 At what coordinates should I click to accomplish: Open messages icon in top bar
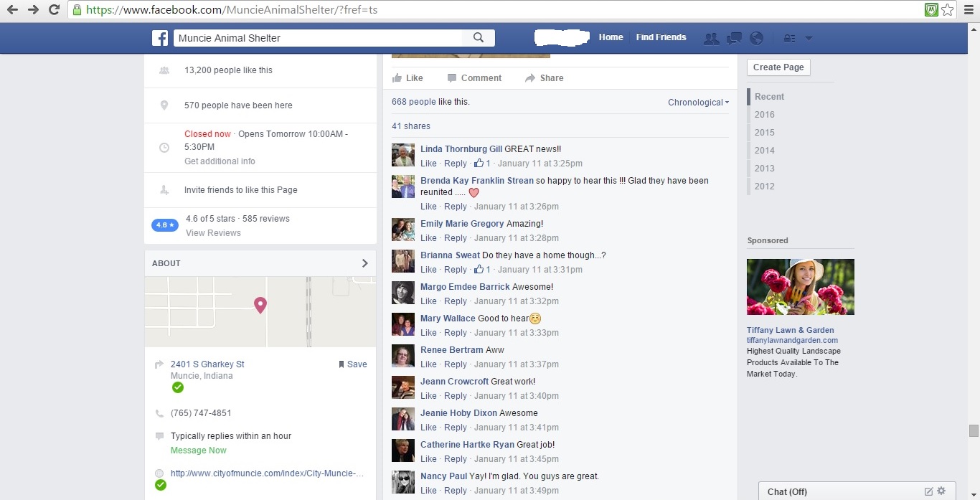733,38
